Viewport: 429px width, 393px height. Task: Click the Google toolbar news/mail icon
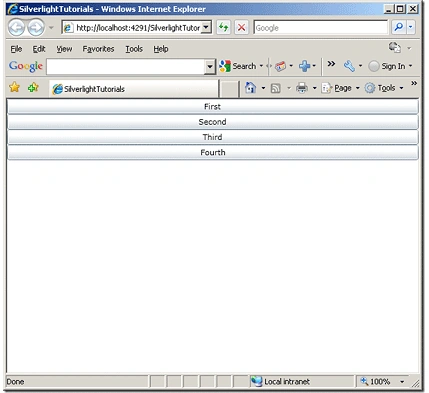[x=280, y=66]
